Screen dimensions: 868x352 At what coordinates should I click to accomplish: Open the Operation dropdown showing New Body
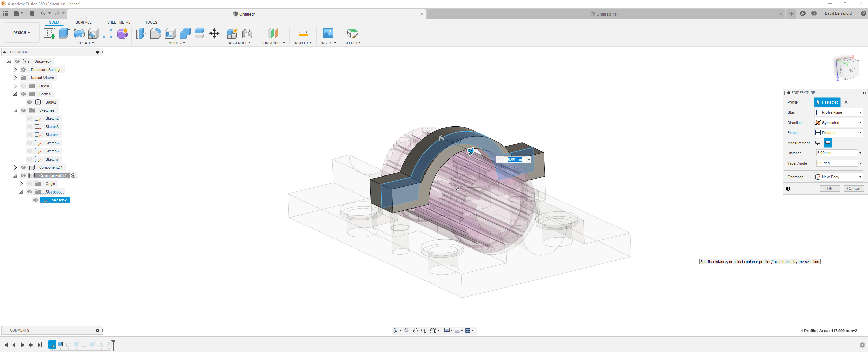point(838,177)
